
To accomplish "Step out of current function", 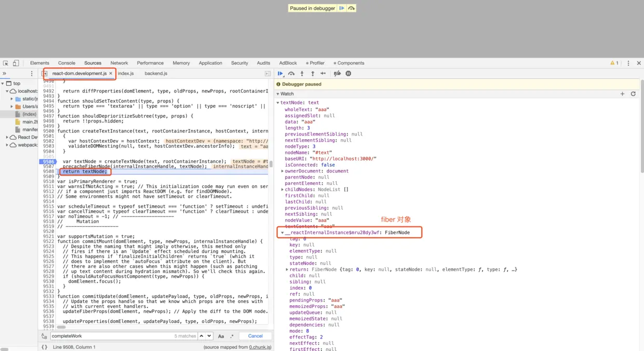I will pos(313,74).
